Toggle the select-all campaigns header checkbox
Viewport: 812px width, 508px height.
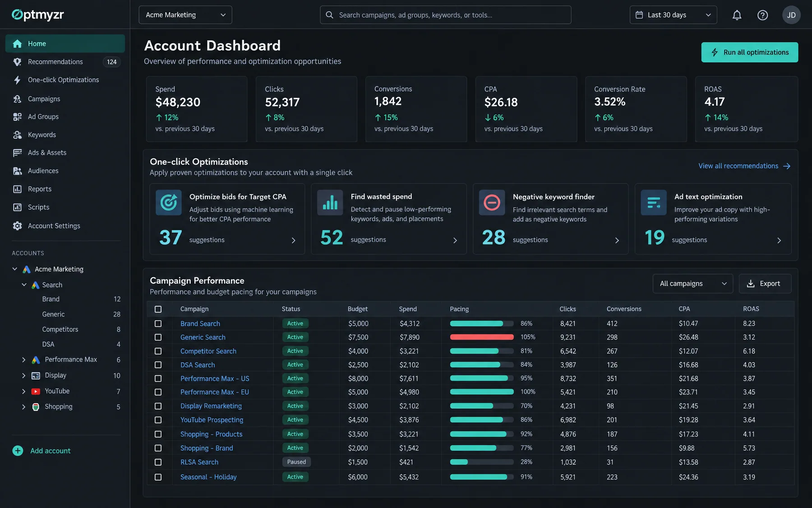158,309
